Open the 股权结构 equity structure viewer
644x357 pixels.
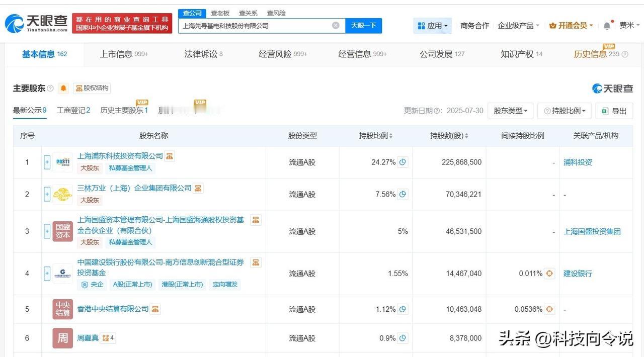pos(91,88)
